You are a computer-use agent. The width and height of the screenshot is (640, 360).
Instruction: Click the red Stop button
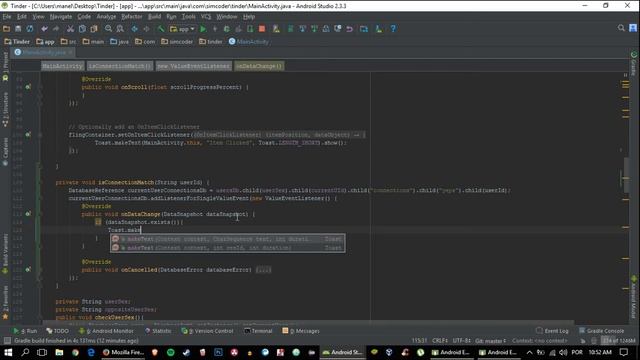click(x=262, y=29)
